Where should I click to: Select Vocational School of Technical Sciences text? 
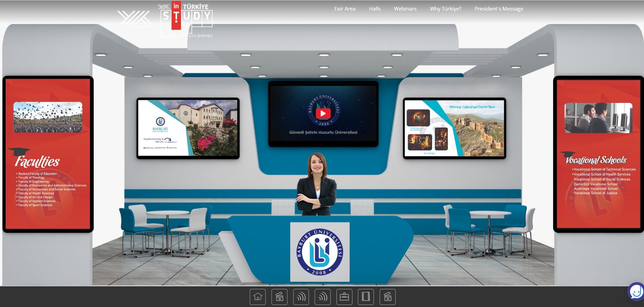point(605,169)
